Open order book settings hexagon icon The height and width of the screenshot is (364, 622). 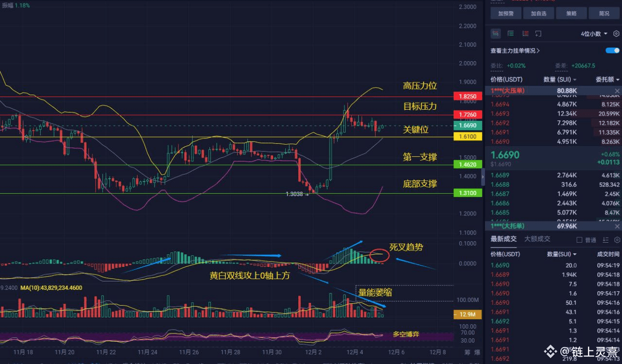click(x=616, y=34)
